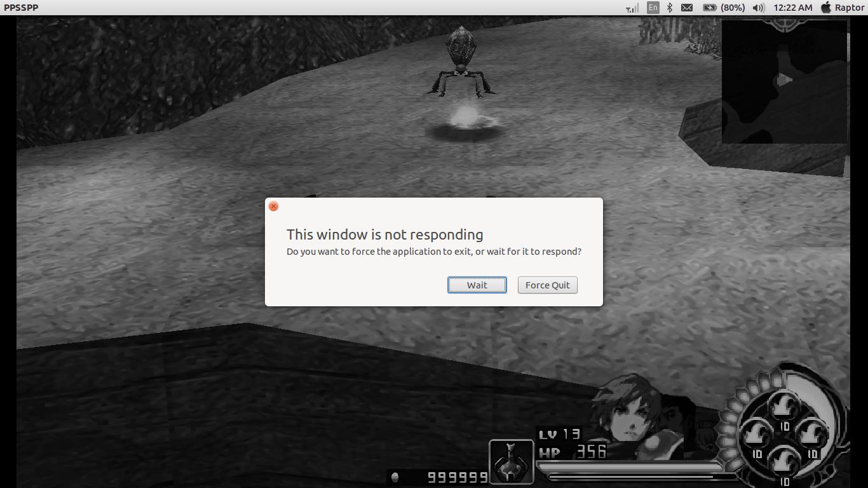Select the bottom skill in the wheel
This screenshot has width=868, height=488.
click(784, 462)
